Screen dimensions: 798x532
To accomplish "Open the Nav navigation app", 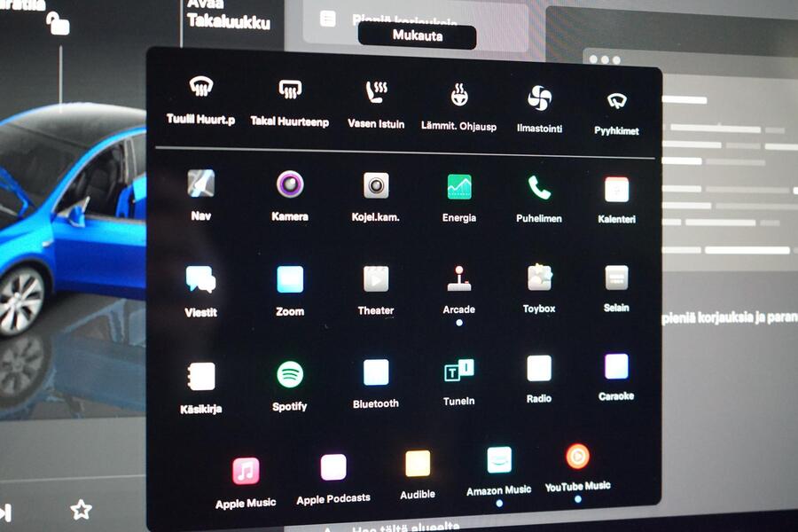I will [201, 184].
